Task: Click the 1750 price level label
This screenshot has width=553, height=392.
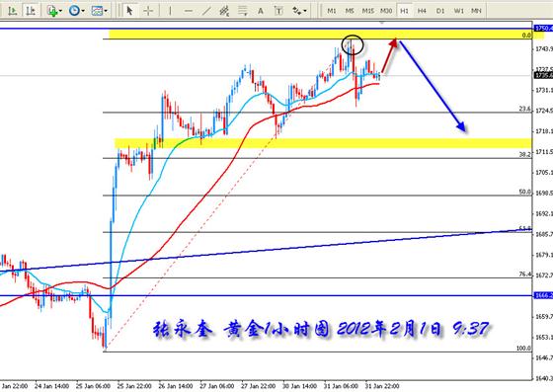Action: 543,29
